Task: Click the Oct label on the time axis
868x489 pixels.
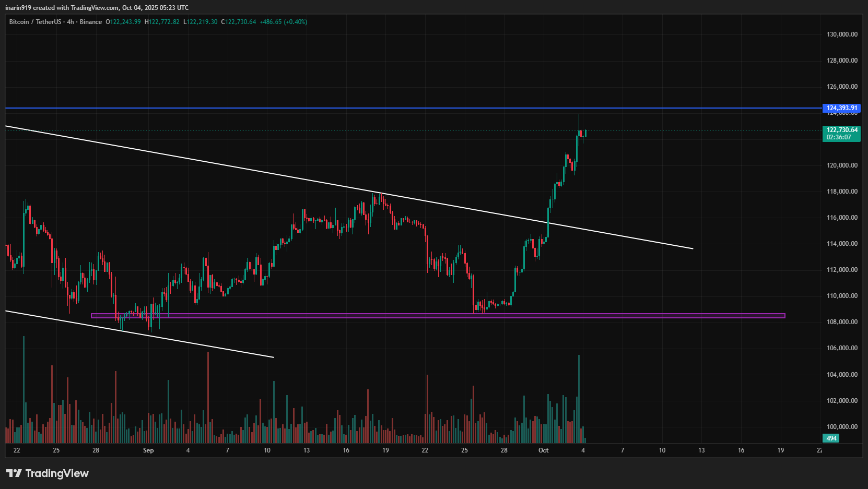Action: coord(544,450)
